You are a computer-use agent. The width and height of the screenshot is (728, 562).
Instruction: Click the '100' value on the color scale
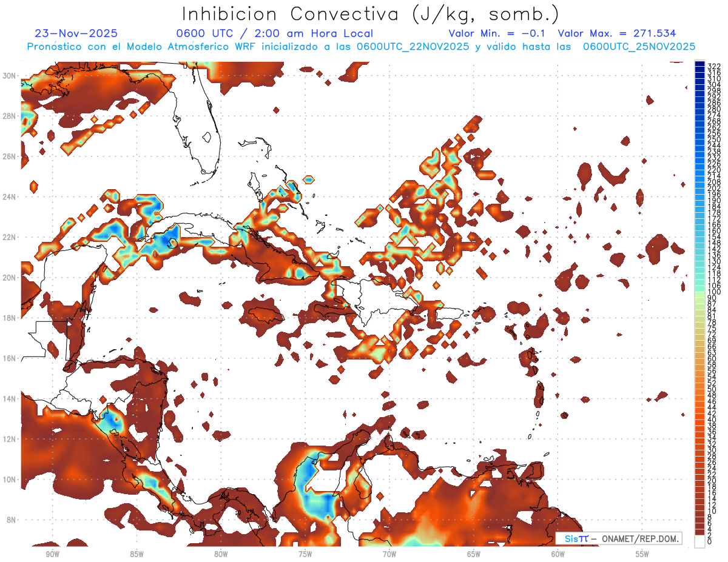pos(713,292)
